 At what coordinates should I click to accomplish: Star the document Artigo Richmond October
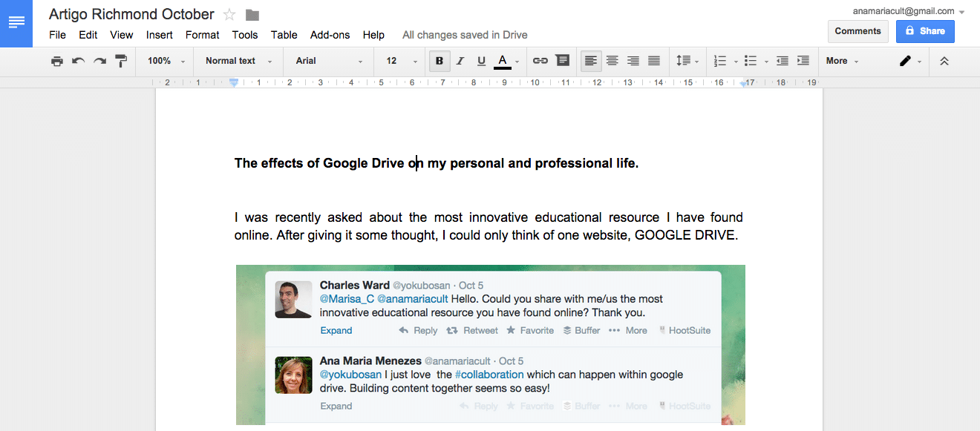click(228, 13)
